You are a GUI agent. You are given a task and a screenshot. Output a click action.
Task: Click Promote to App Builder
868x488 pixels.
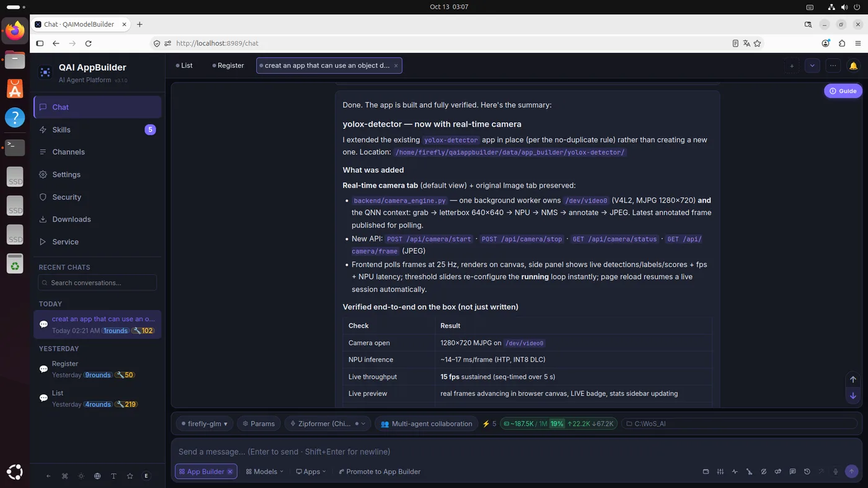379,471
